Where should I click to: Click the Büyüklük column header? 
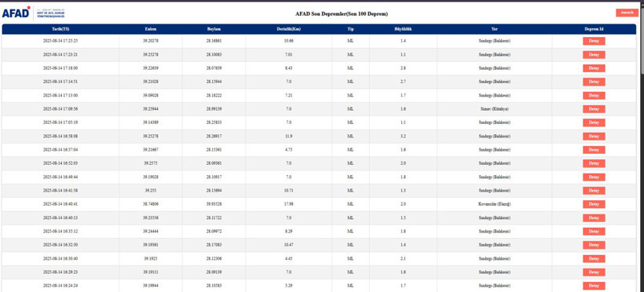click(403, 29)
